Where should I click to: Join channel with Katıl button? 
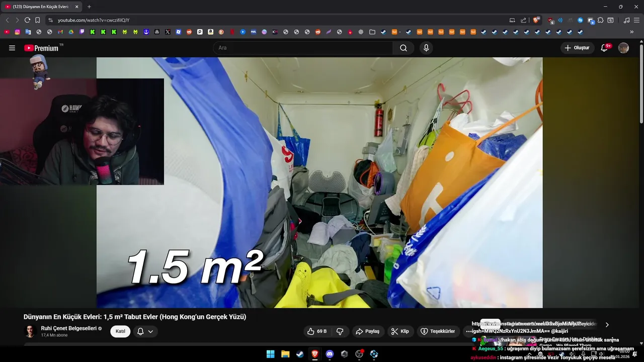[120, 331]
